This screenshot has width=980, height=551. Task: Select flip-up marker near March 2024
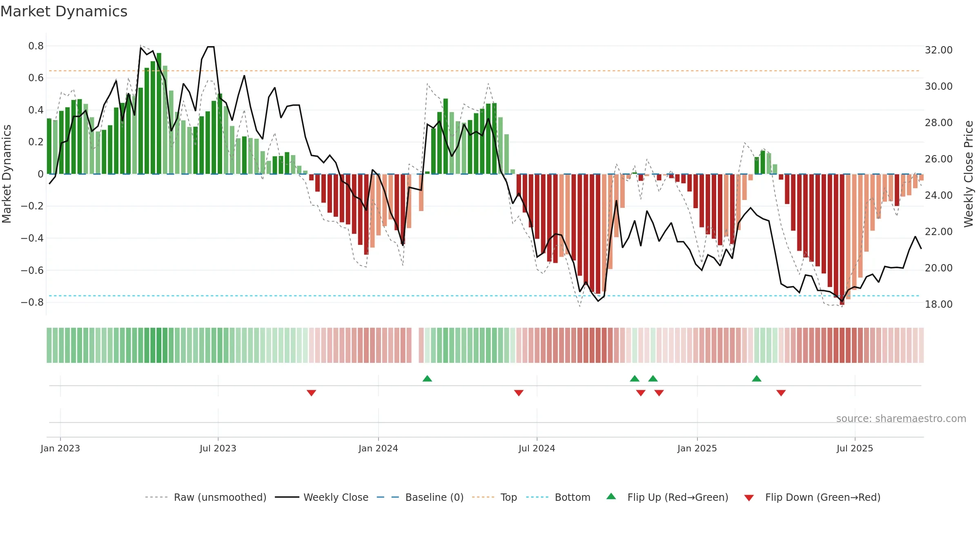[x=427, y=378]
